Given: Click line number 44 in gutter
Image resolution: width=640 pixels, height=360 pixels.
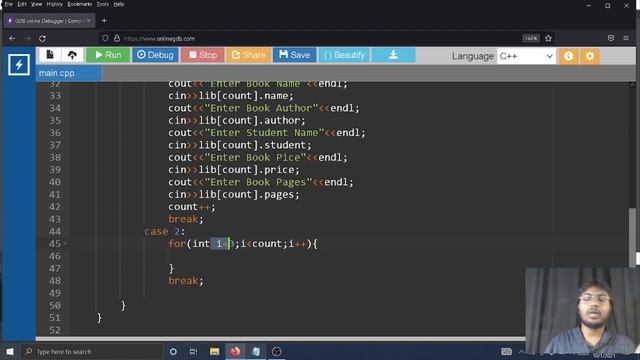Looking at the screenshot, I should pyautogui.click(x=55, y=231).
